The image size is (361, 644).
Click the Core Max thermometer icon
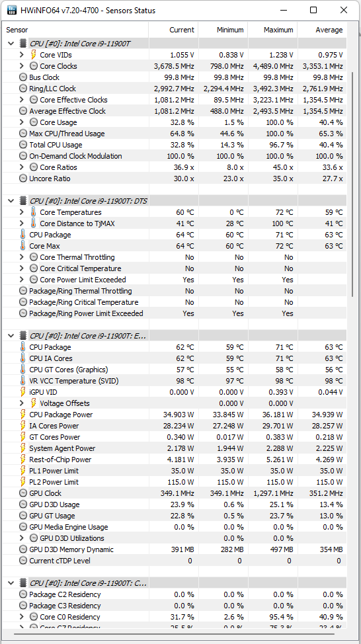tap(23, 246)
